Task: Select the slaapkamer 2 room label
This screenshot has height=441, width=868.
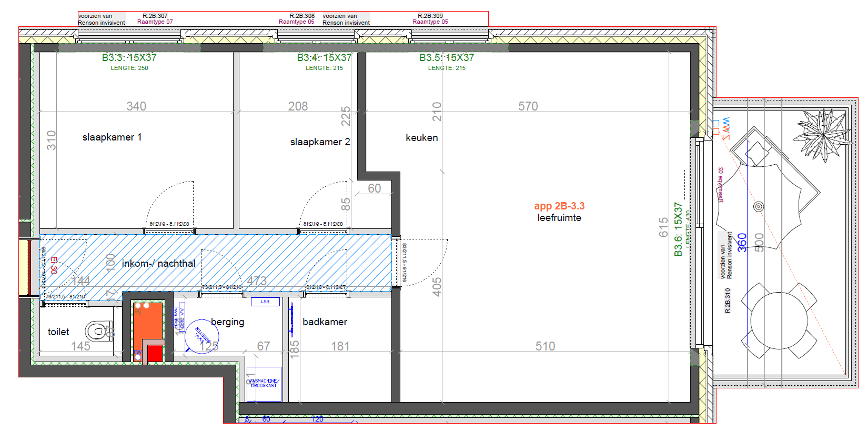Action: click(x=320, y=142)
